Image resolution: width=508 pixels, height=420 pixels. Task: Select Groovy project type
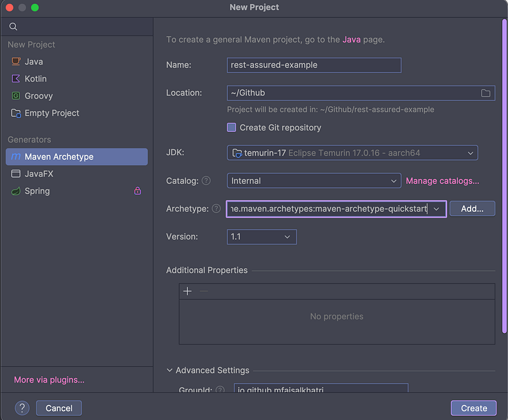(77, 96)
